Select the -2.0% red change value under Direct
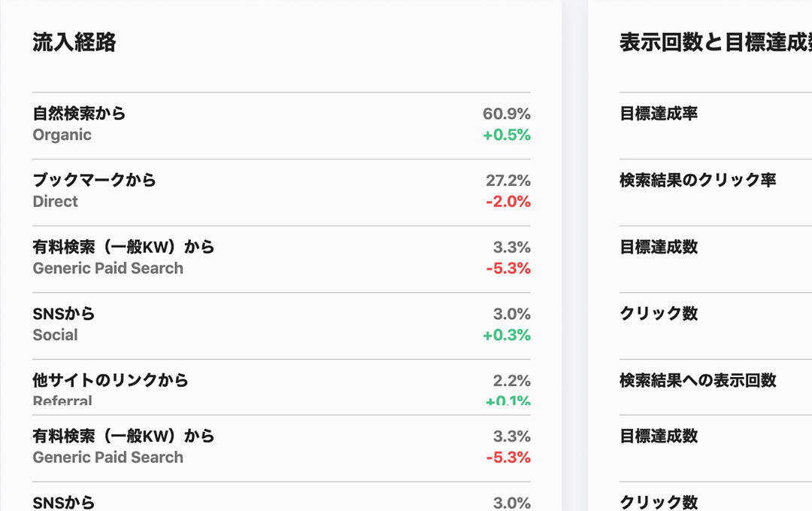This screenshot has height=511, width=812. point(509,202)
